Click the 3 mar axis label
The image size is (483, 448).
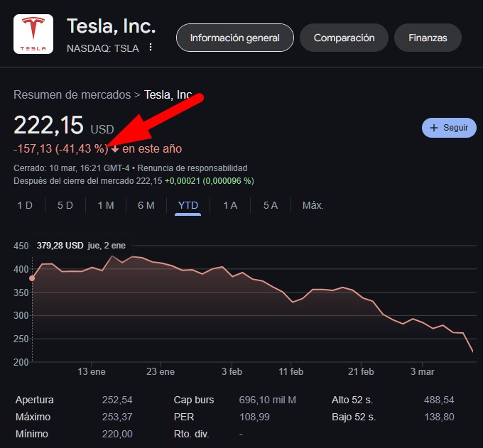(x=423, y=371)
